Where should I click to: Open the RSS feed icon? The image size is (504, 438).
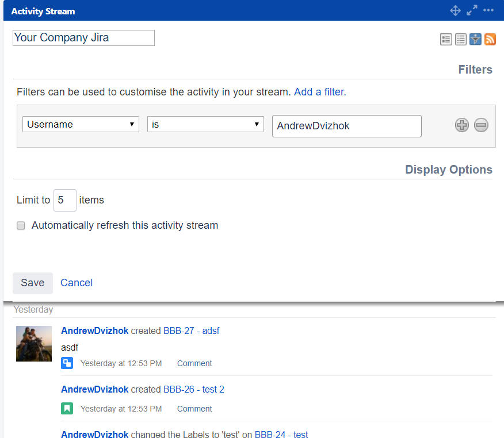pyautogui.click(x=490, y=40)
